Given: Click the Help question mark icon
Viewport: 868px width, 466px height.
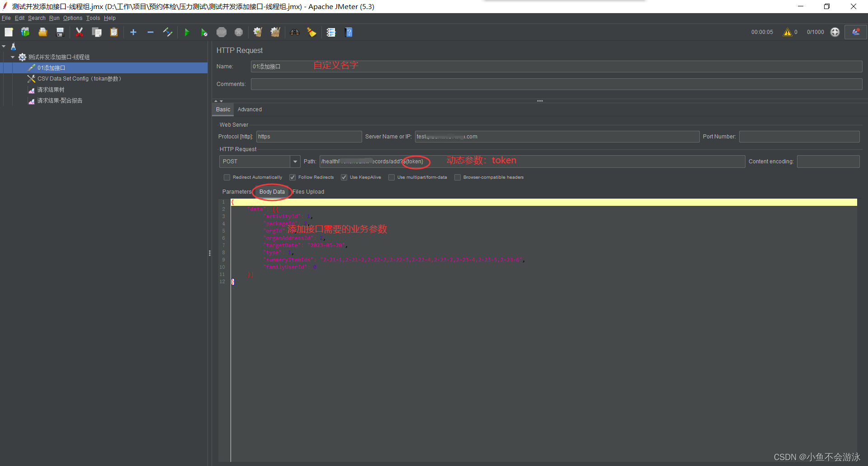Looking at the screenshot, I should pyautogui.click(x=349, y=32).
